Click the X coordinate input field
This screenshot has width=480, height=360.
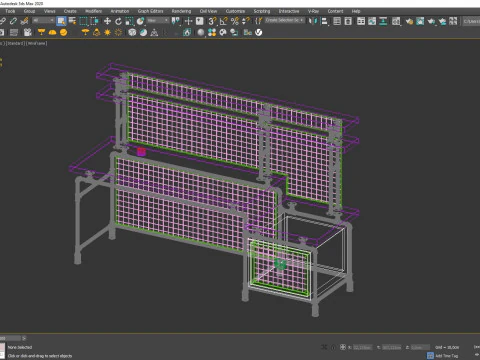pyautogui.click(x=362, y=347)
